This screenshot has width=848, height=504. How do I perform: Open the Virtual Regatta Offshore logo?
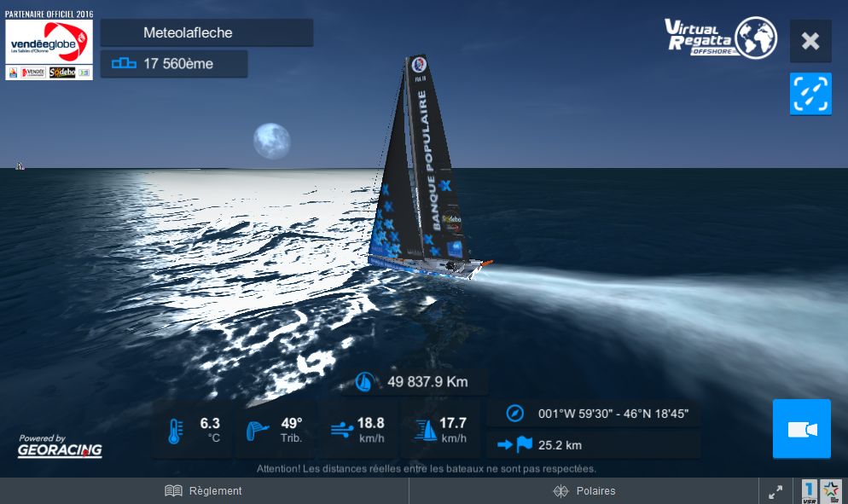coord(721,38)
